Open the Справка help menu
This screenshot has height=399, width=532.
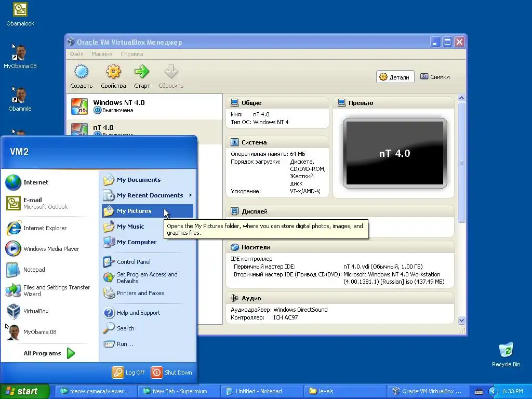[x=132, y=54]
